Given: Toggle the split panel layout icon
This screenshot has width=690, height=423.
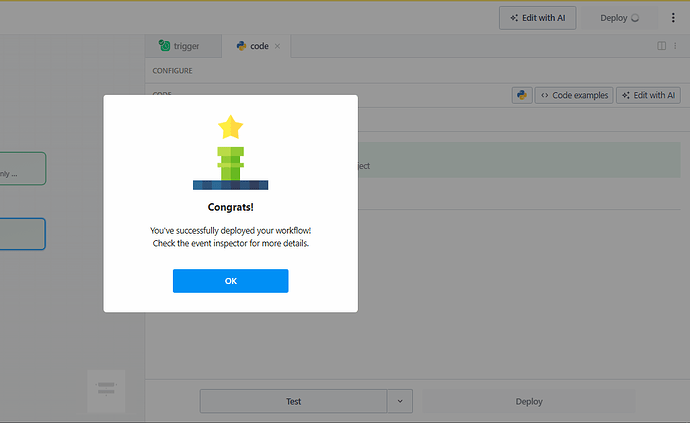Looking at the screenshot, I should point(661,46).
